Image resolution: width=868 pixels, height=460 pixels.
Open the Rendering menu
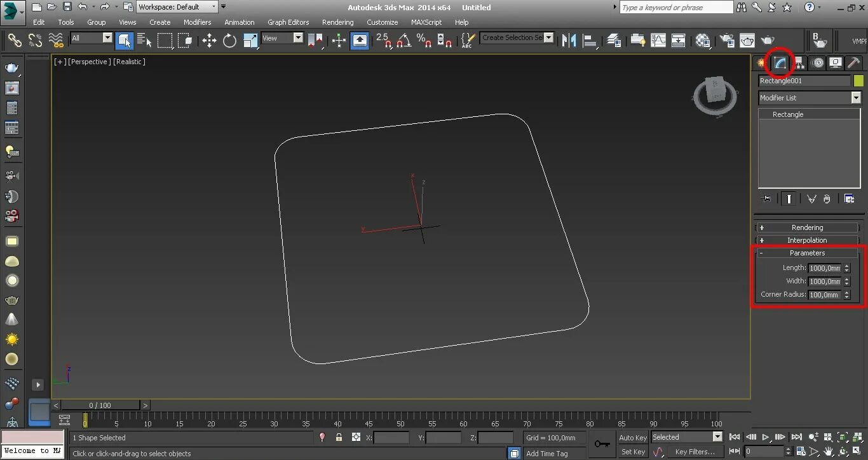337,22
